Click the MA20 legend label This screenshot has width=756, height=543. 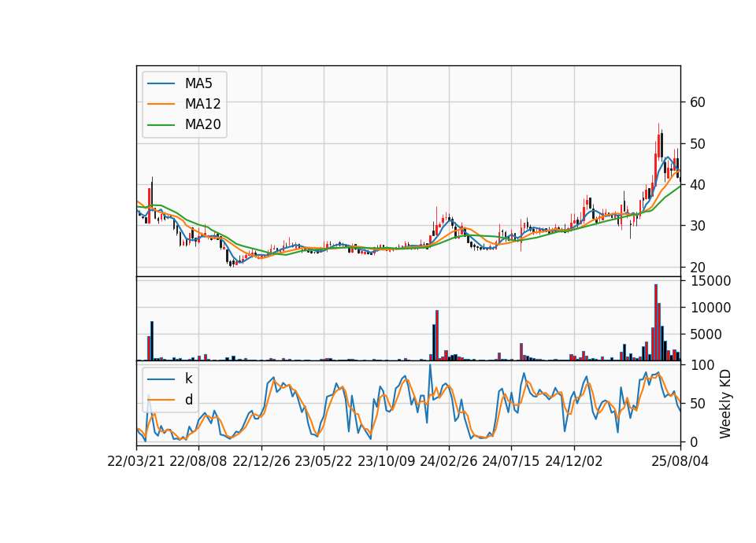click(203, 124)
